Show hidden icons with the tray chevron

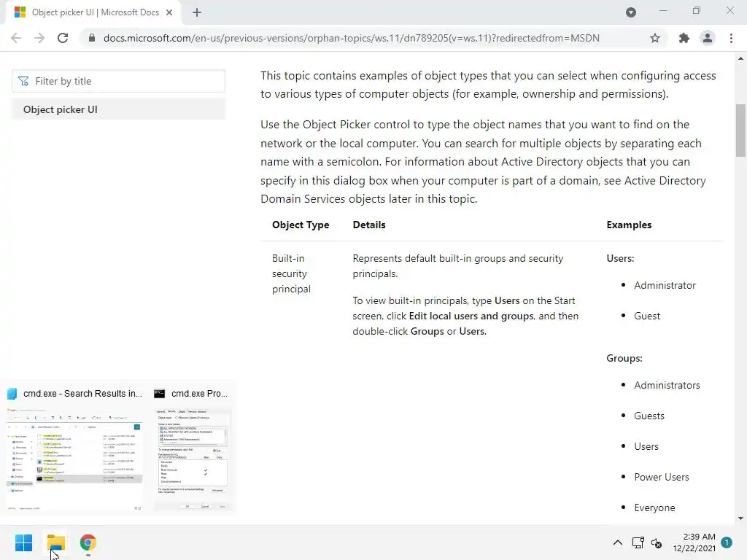617,542
